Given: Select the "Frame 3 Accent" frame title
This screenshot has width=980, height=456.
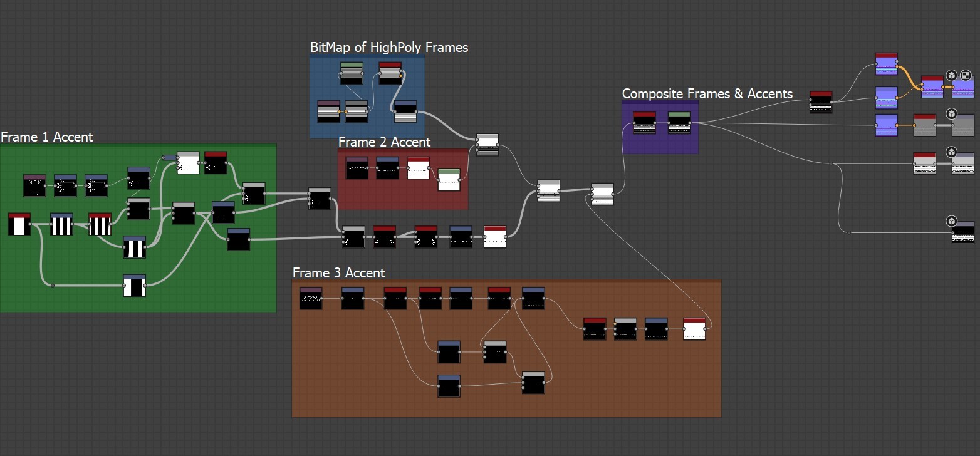Looking at the screenshot, I should pyautogui.click(x=339, y=272).
